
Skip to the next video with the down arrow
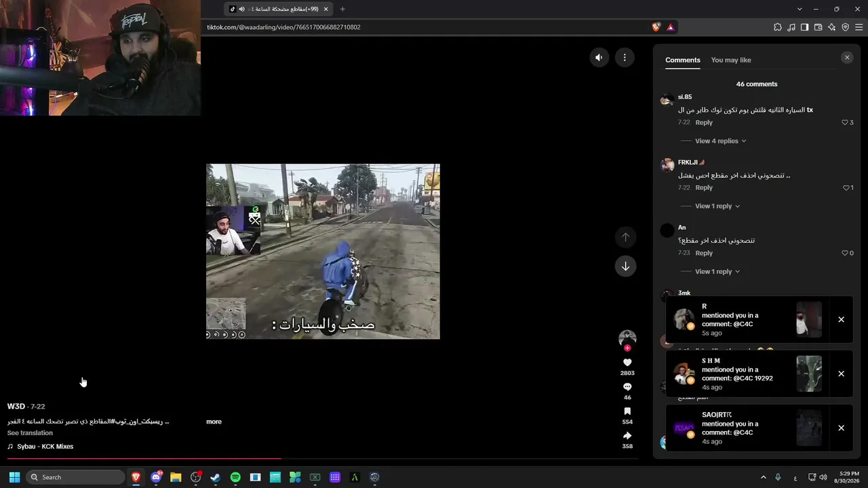click(x=625, y=266)
